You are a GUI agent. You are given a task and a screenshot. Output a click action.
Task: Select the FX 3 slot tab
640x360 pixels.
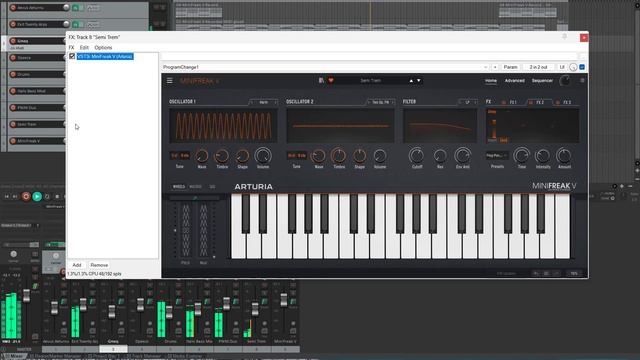click(x=567, y=102)
